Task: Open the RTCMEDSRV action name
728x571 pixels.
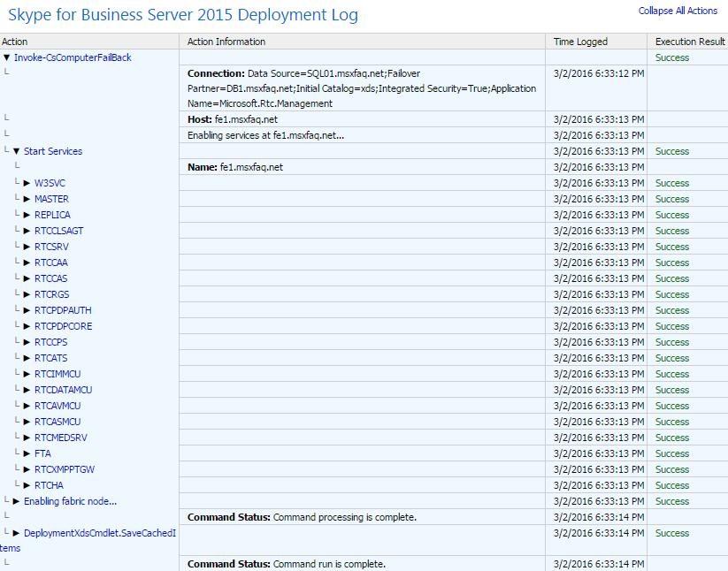Action: [x=61, y=438]
